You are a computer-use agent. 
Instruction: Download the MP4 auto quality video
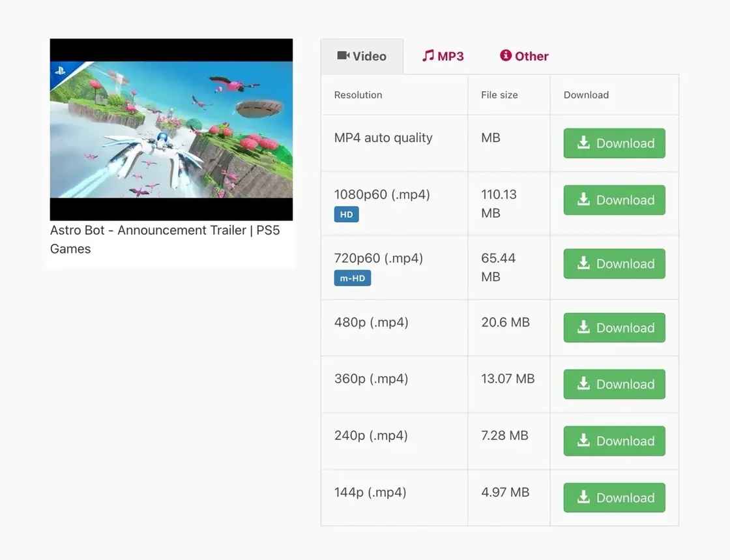(614, 143)
